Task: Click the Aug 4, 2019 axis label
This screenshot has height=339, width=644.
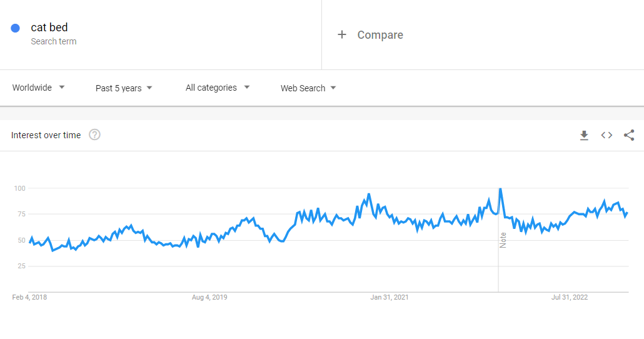Action: [x=209, y=297]
